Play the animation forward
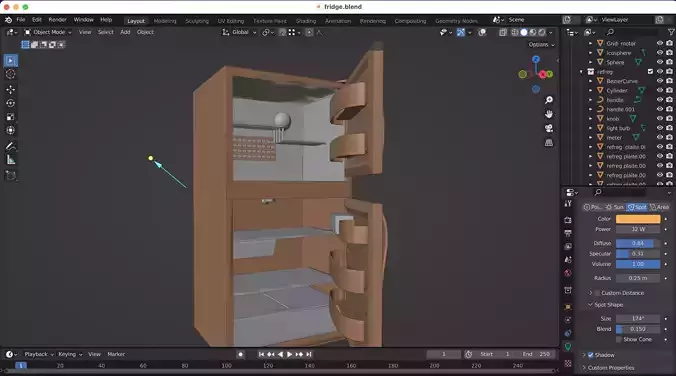This screenshot has height=376, width=676. 289,354
